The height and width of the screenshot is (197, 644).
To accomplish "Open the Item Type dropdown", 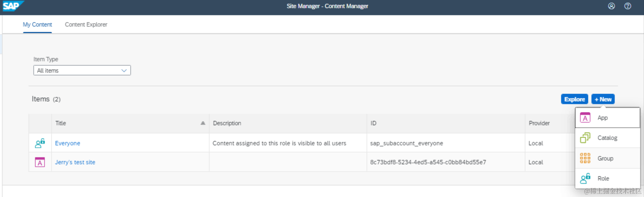I will tap(82, 70).
